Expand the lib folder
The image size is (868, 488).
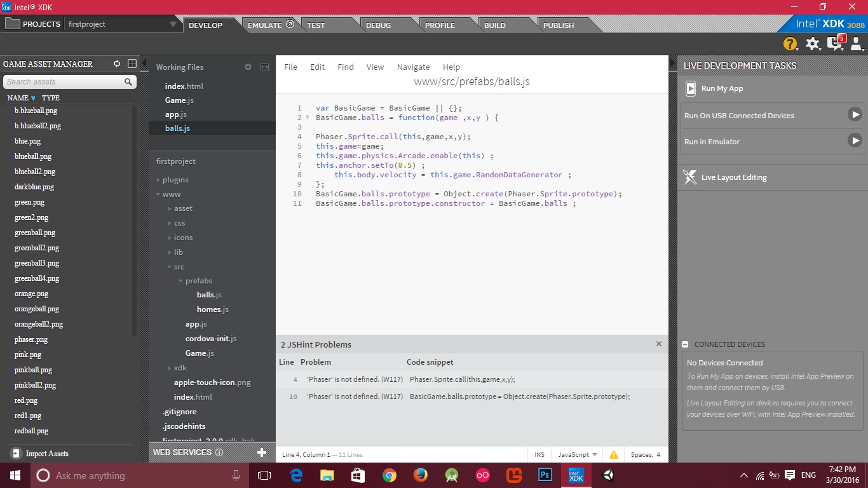170,252
